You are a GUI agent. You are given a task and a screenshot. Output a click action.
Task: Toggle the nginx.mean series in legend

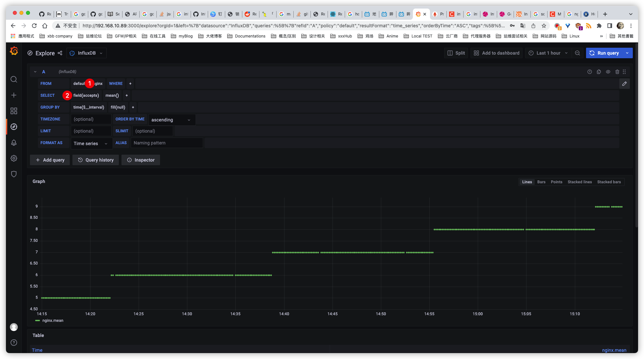pos(53,321)
